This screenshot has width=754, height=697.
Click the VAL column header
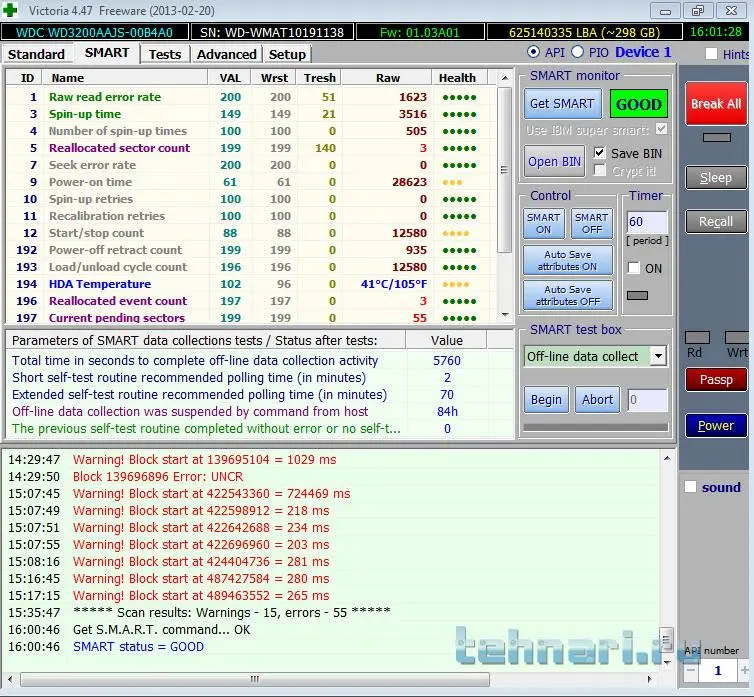click(x=230, y=77)
